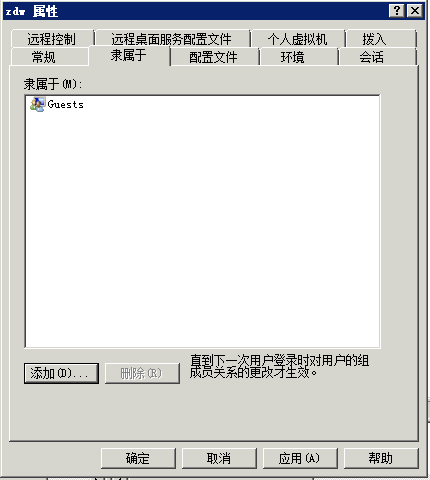The height and width of the screenshot is (480, 430).
Task: Apply changes with 应用(A) button
Action: coord(300,458)
